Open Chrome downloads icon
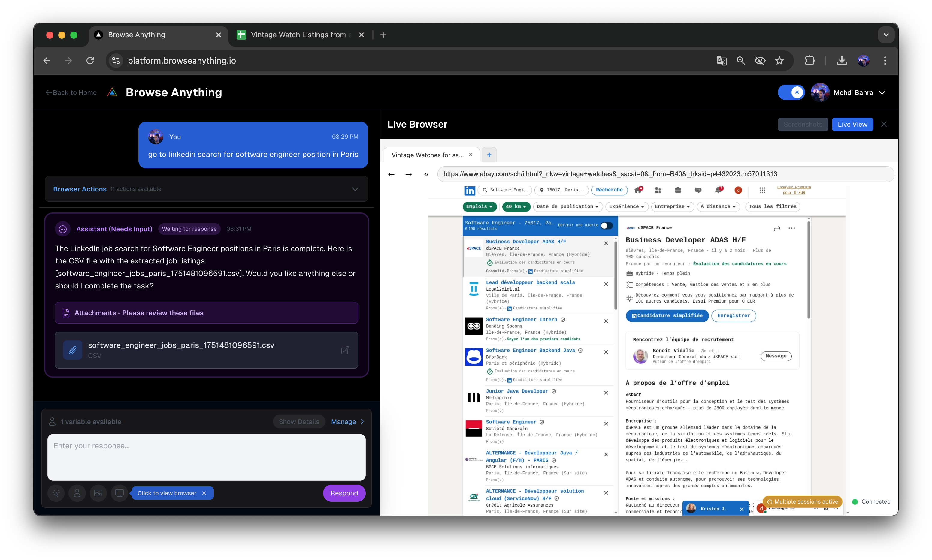The image size is (932, 560). 841,60
